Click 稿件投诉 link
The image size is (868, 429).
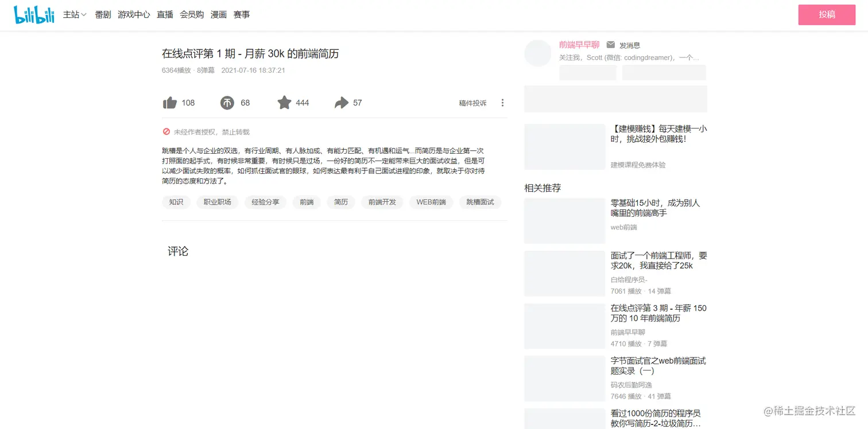472,103
